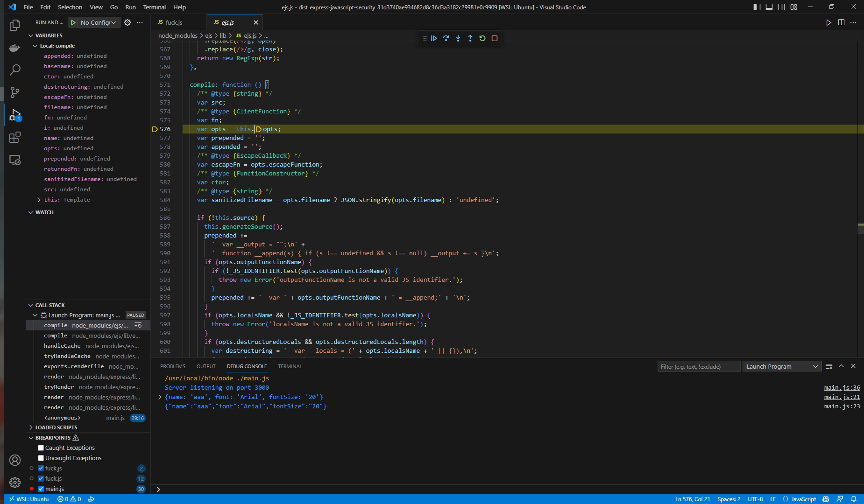The width and height of the screenshot is (864, 504).
Task: Open the Extensions view
Action: tap(15, 137)
